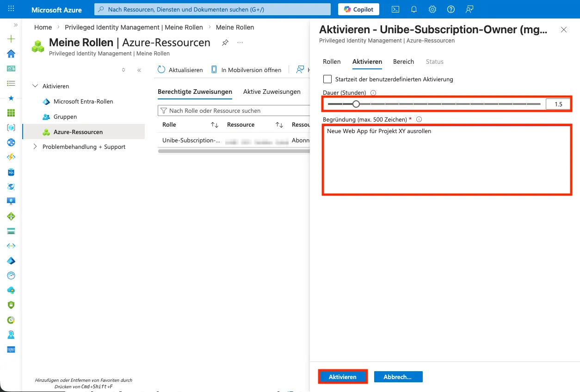
Task: Open SQL databases sidebar icon
Action: pyautogui.click(x=11, y=172)
